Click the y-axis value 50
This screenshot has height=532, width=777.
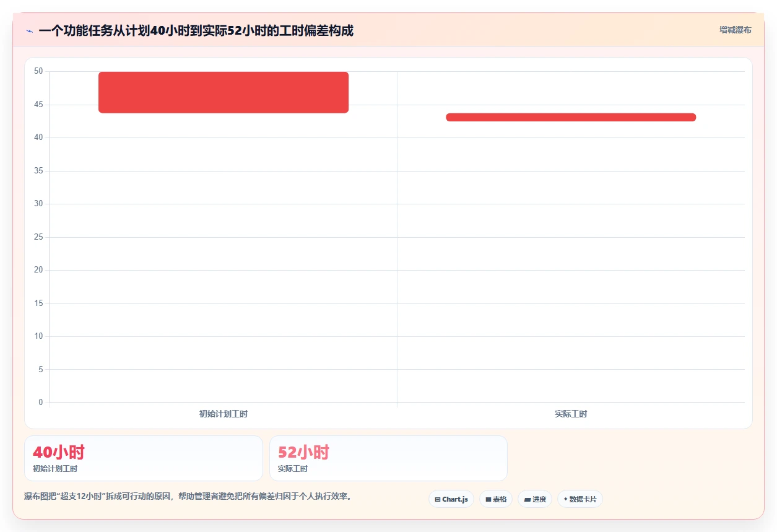tap(38, 71)
